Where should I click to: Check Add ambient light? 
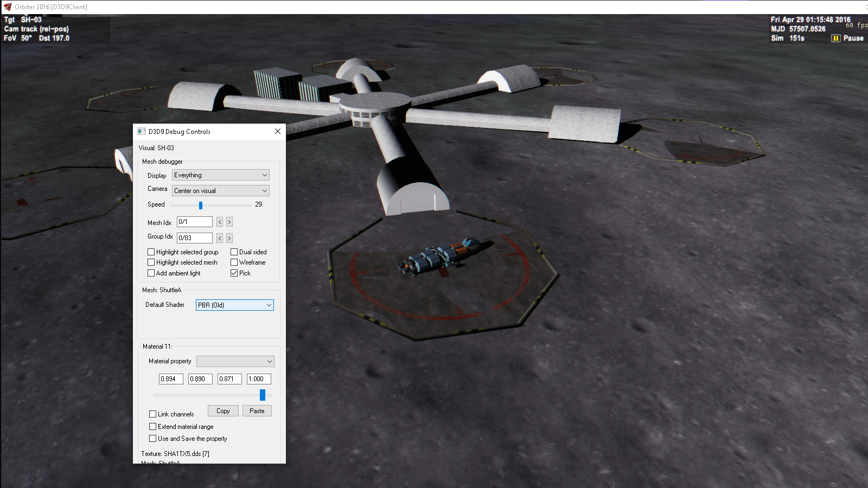point(151,273)
